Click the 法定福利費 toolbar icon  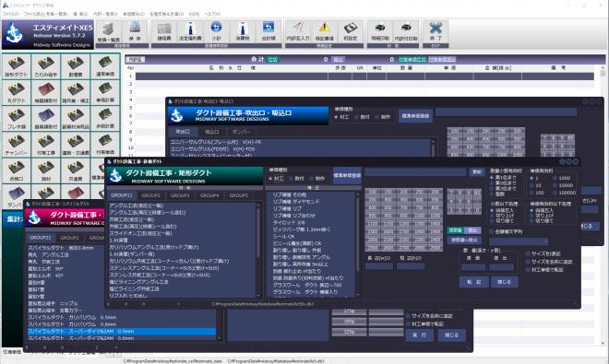[190, 31]
